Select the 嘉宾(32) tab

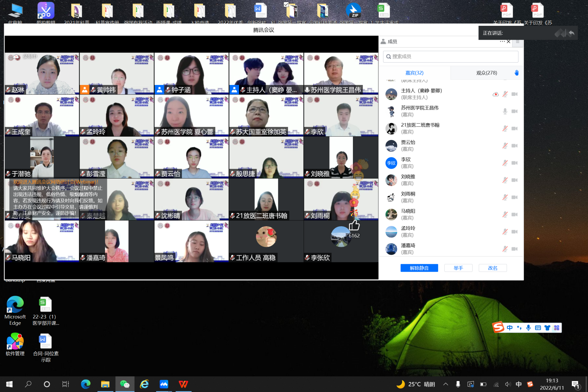[x=414, y=73]
